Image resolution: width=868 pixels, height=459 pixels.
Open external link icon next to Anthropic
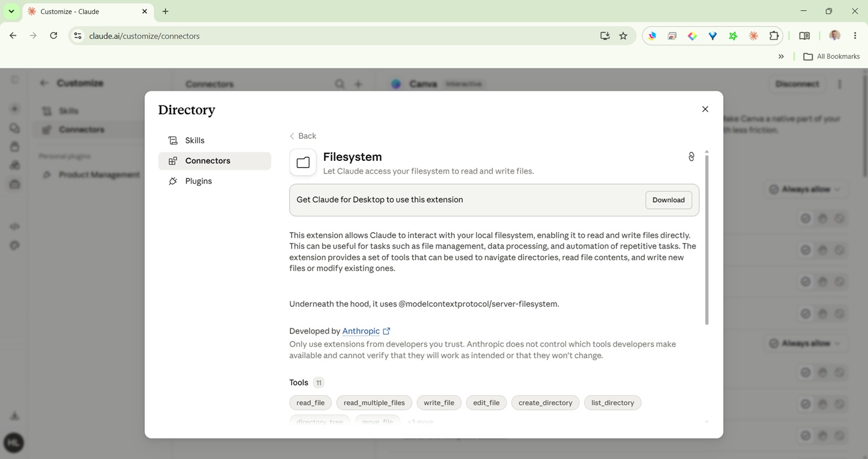coord(387,331)
